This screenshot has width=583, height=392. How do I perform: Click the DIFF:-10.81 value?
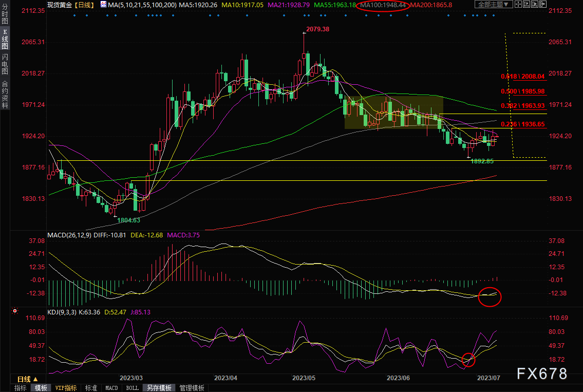pos(110,235)
